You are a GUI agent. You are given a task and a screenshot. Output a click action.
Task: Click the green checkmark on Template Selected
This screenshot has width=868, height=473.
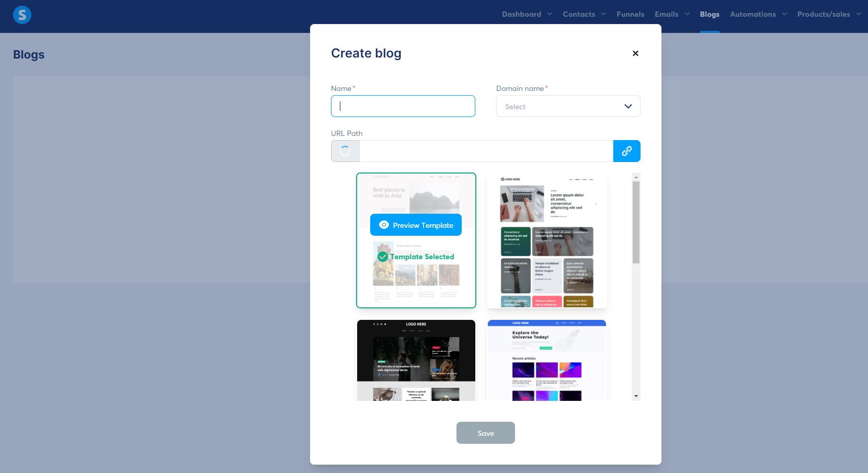click(x=383, y=256)
